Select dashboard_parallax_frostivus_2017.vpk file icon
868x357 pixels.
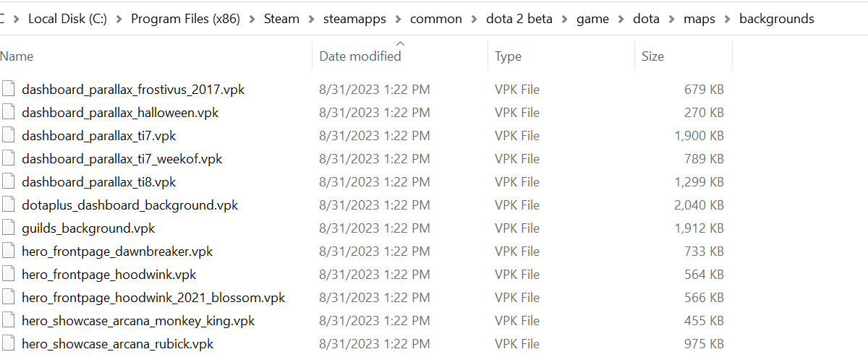pos(9,90)
